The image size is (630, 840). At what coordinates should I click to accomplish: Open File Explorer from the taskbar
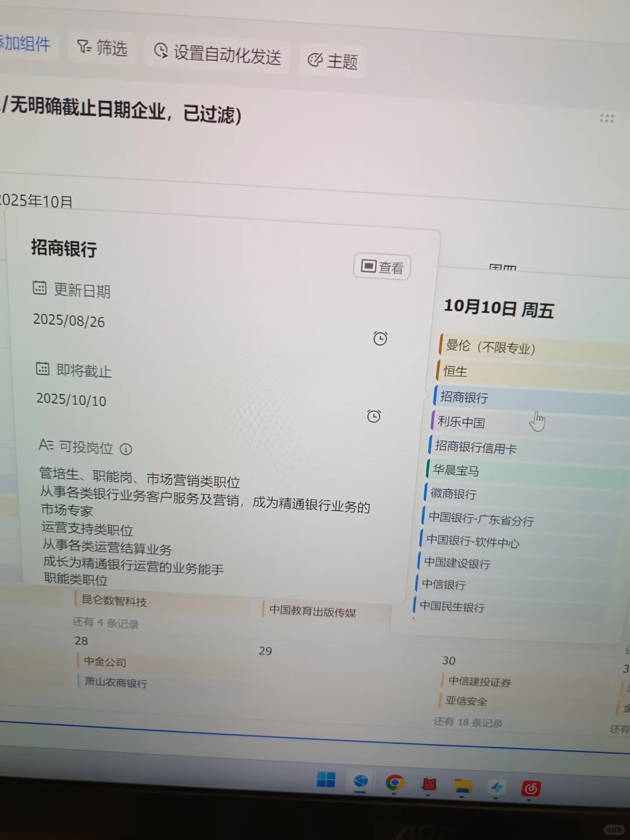click(463, 787)
